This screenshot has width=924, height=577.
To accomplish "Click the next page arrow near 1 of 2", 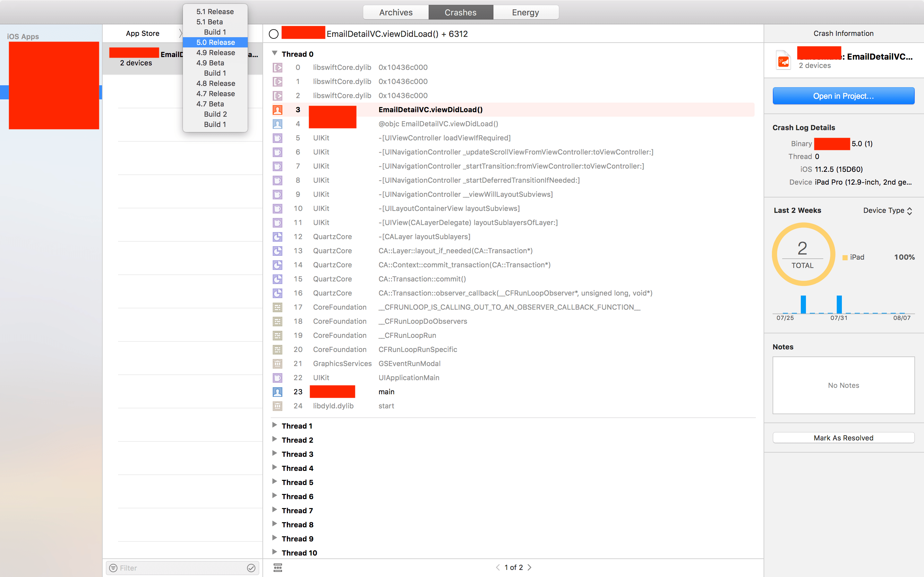I will 530,567.
